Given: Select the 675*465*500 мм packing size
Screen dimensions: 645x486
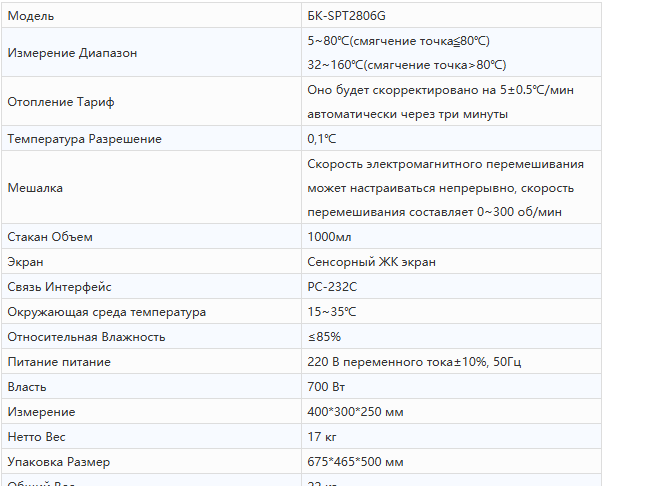Looking at the screenshot, I should coord(355,462).
